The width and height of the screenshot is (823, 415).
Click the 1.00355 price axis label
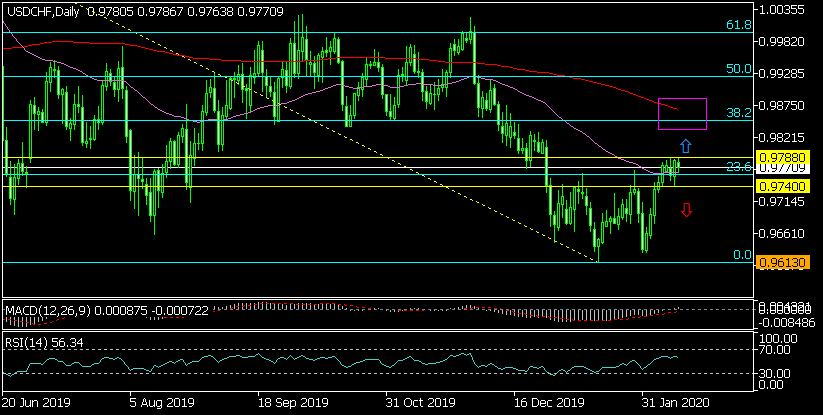point(783,10)
